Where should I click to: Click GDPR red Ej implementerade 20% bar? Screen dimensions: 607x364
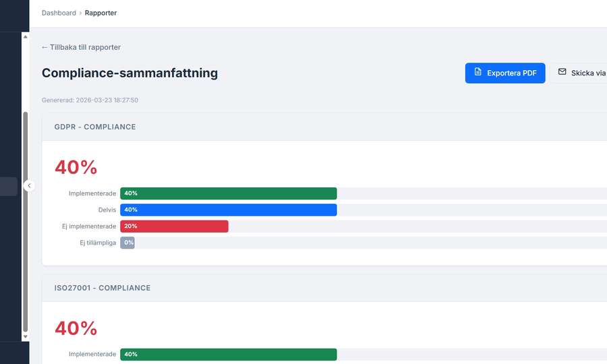tap(174, 226)
